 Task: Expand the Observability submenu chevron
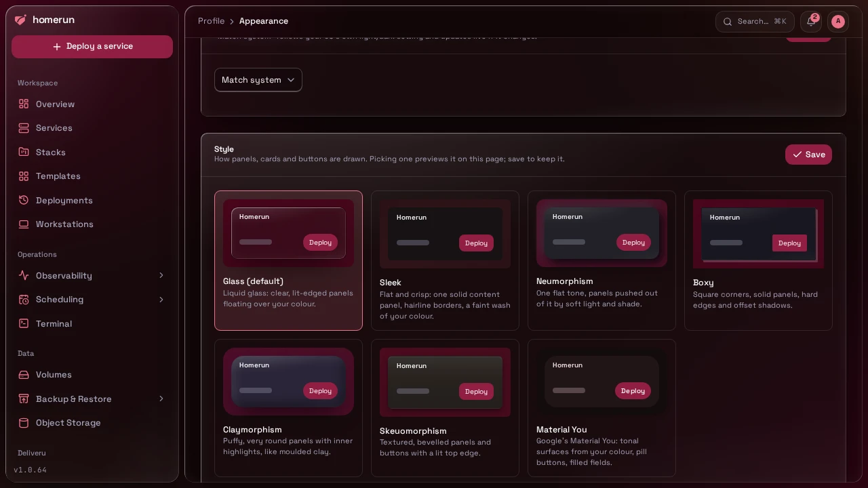pyautogui.click(x=161, y=275)
